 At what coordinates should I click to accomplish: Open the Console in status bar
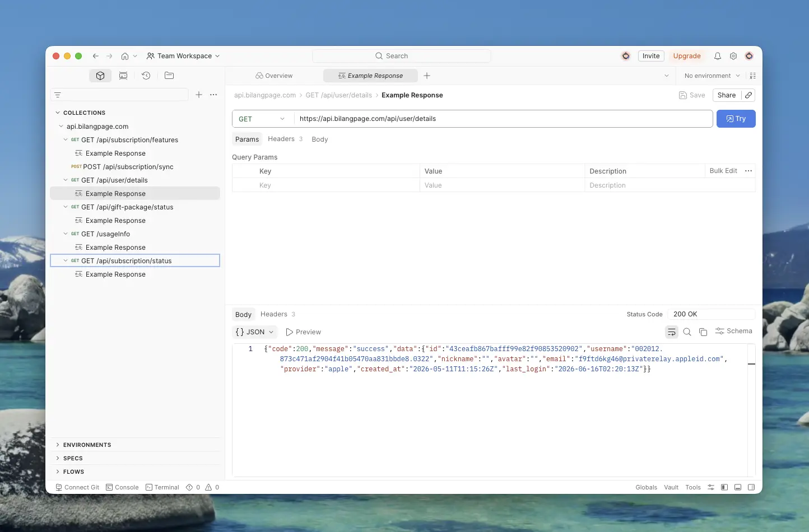(122, 487)
